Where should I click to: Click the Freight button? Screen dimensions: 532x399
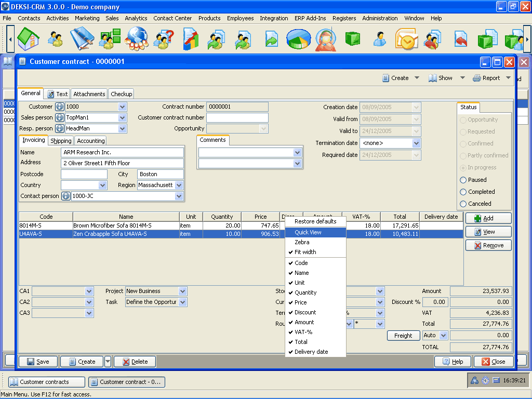(403, 336)
